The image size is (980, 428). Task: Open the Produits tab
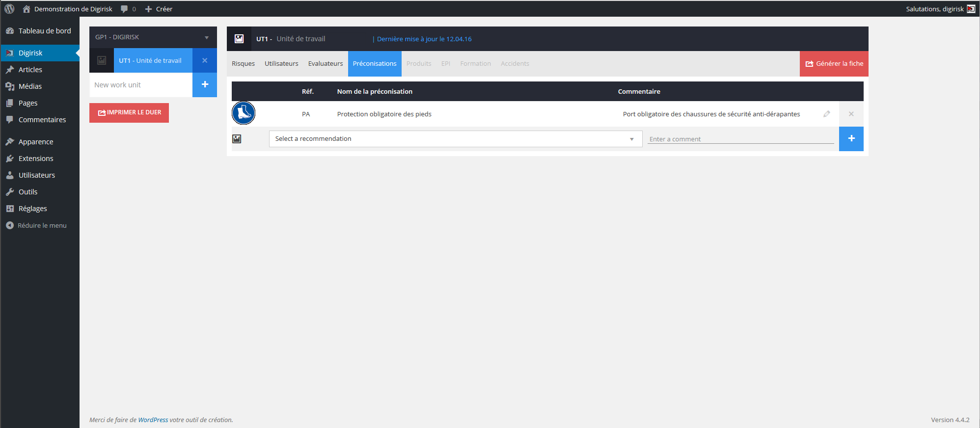pyautogui.click(x=419, y=64)
